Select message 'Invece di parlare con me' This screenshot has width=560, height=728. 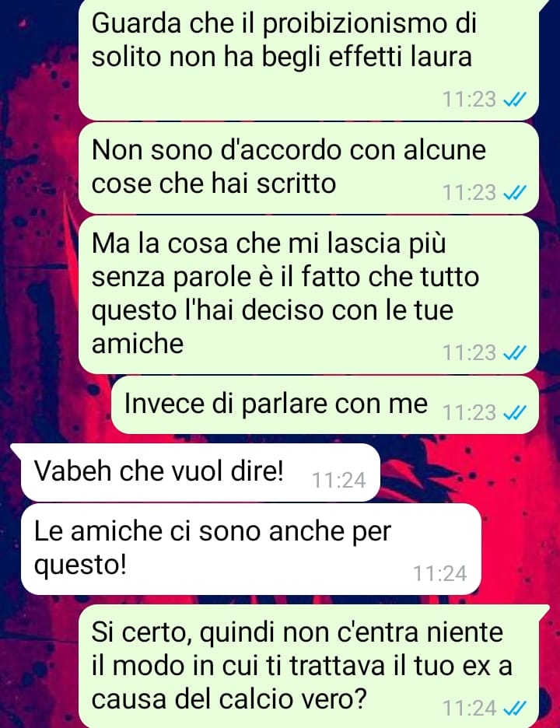click(x=324, y=405)
